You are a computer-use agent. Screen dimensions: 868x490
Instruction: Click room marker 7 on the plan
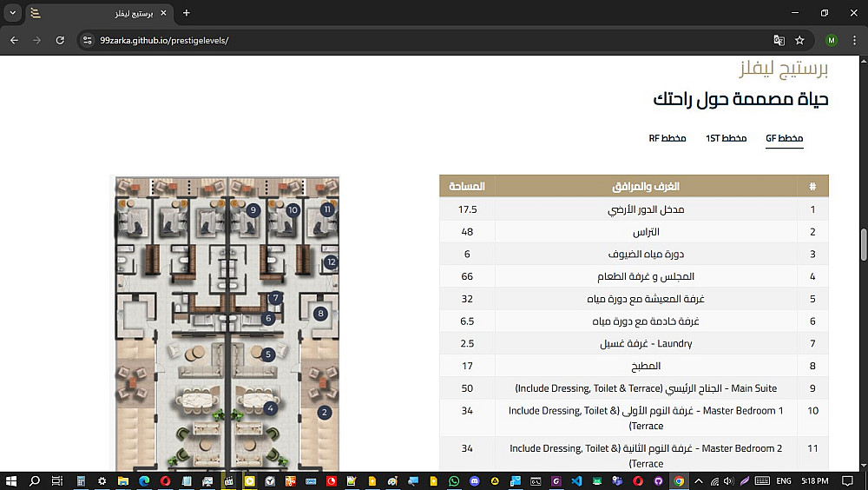[x=276, y=298]
